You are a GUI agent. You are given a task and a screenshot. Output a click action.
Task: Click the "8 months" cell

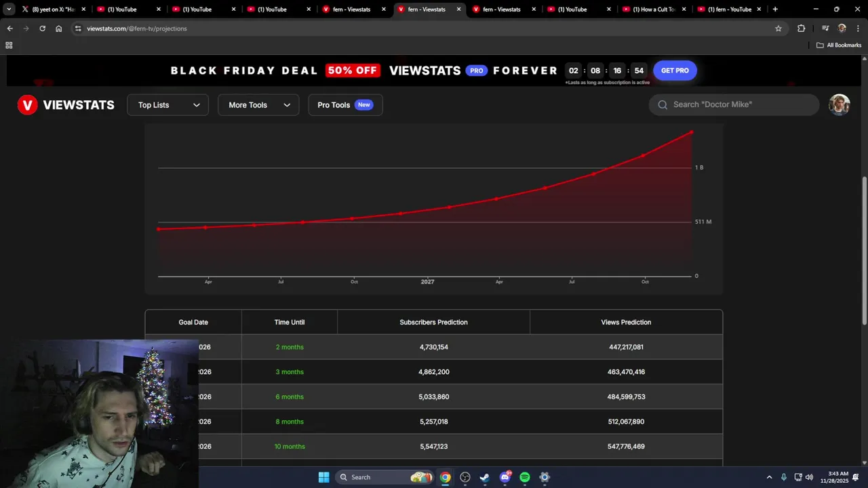[290, 422]
